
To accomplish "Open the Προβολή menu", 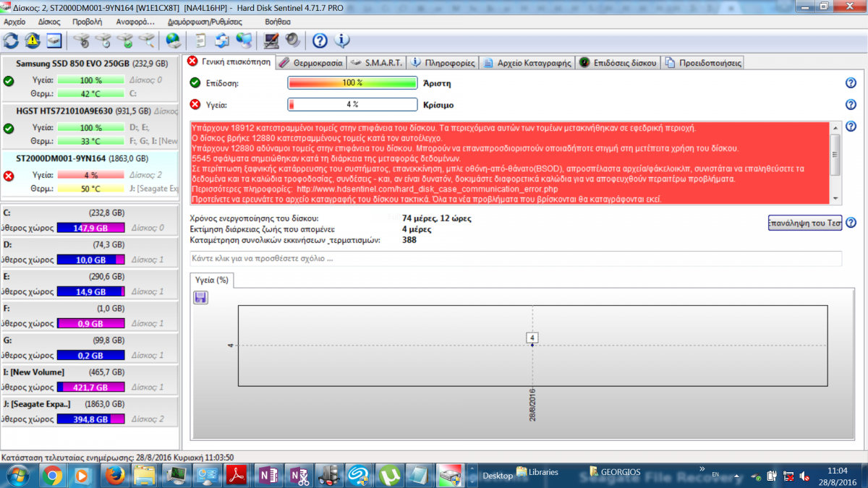I will tap(88, 22).
